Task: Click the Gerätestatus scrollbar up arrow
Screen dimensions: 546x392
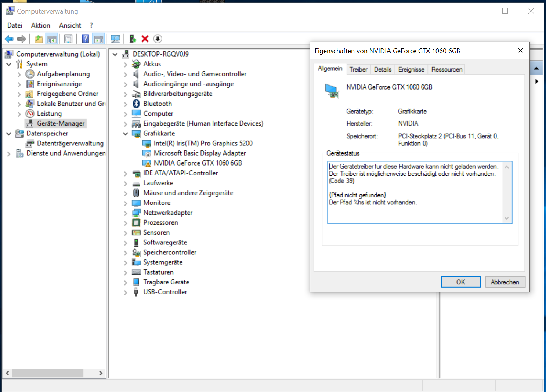Action: coord(507,167)
